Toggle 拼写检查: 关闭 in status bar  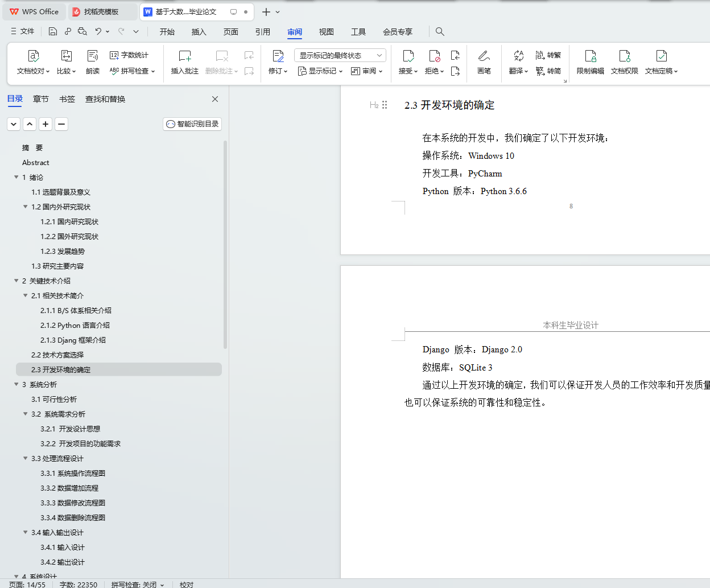pos(138,585)
